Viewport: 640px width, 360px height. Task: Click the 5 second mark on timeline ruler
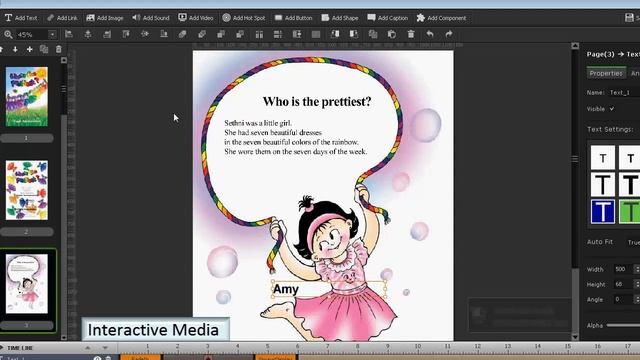point(267,347)
